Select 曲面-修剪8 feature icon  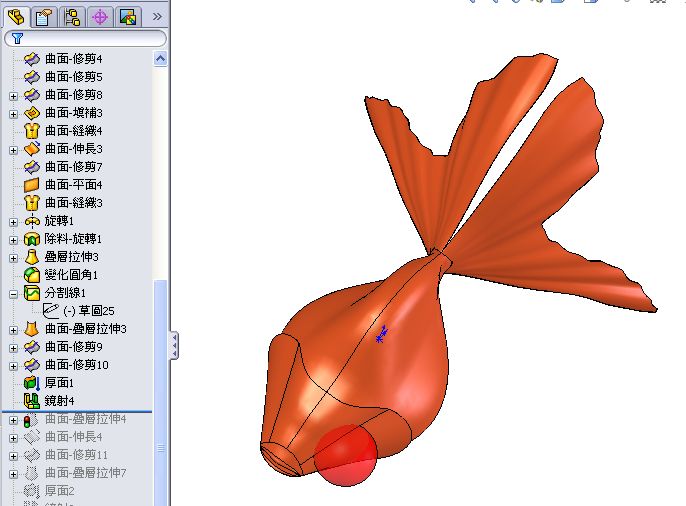tap(32, 94)
